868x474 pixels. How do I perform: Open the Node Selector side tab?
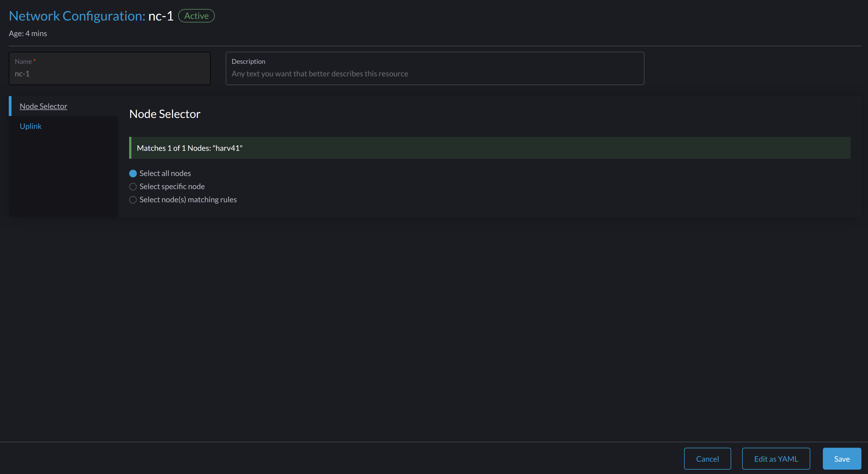tap(44, 106)
